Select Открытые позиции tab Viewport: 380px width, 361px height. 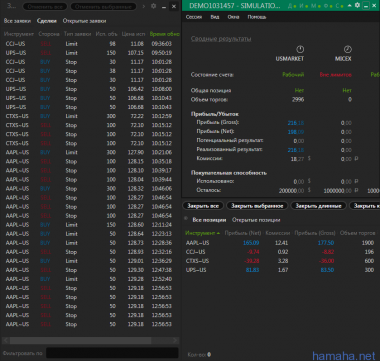256,220
